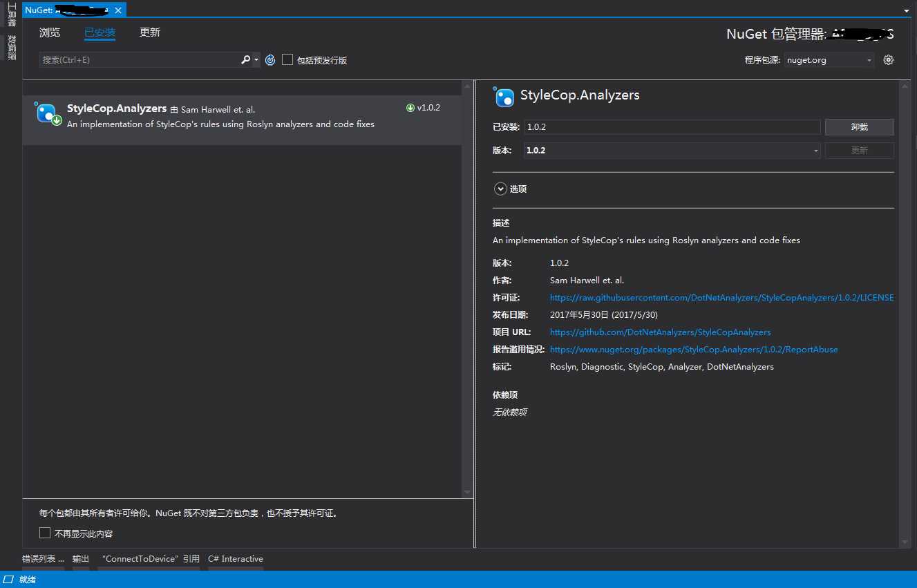Click author Sam Harwell et. al. in details
This screenshot has height=588, width=917.
tap(587, 281)
